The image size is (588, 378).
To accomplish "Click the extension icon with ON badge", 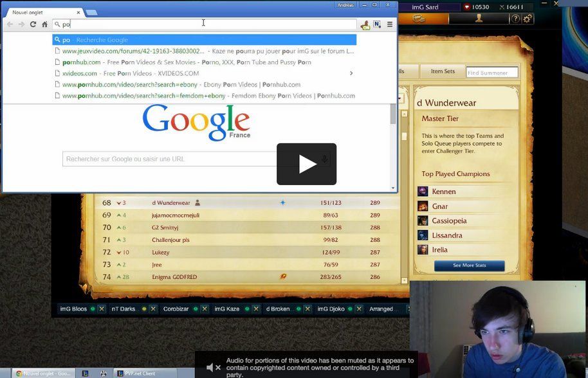I will (x=365, y=24).
